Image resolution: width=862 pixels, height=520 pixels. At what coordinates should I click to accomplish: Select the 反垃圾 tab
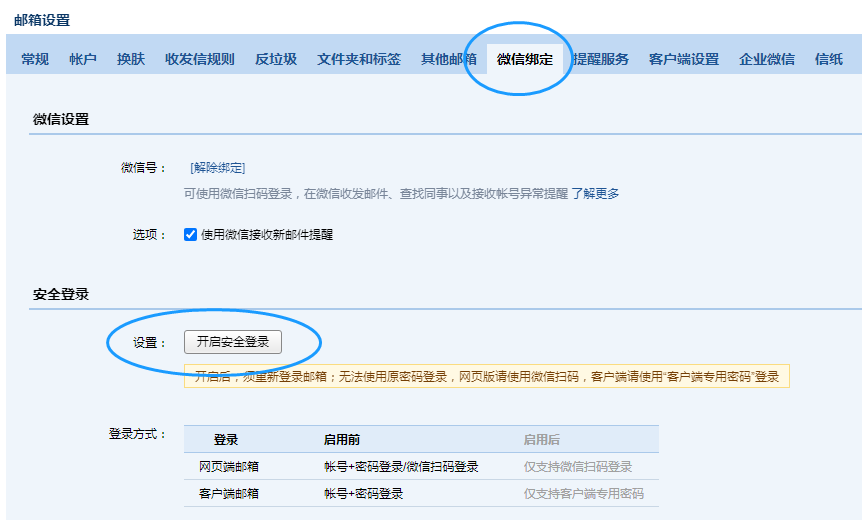point(276,59)
